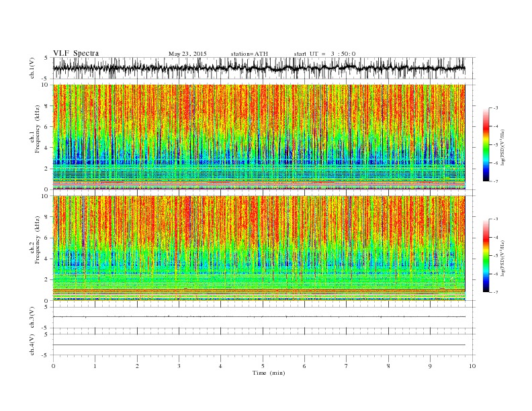Click inside the ch.2 spectrogram panel
The image size is (532, 411).
pyautogui.click(x=259, y=248)
